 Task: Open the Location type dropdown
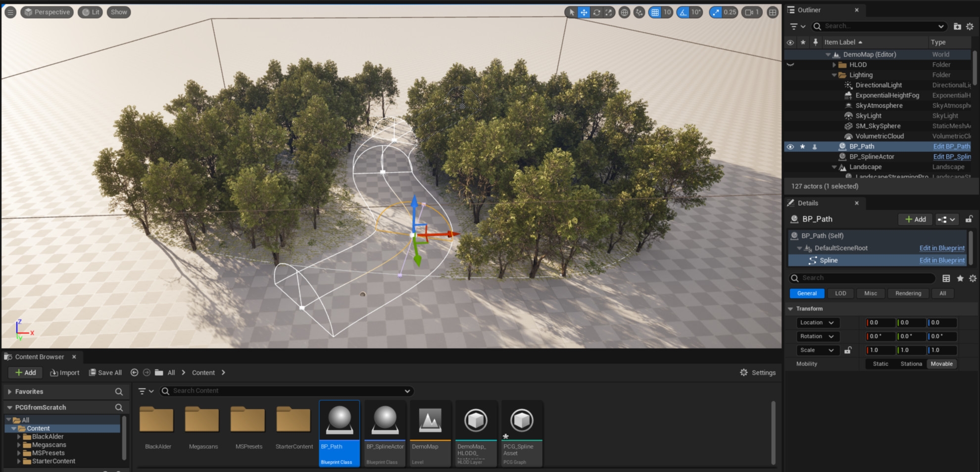coord(817,323)
